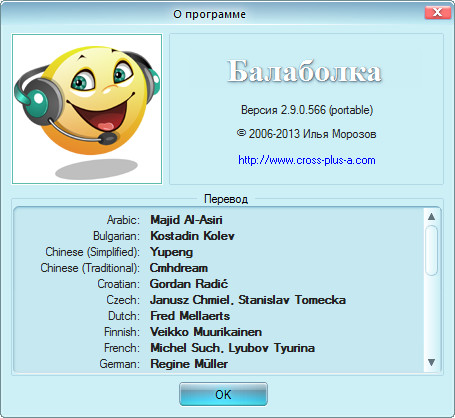Click the Bulgarian: language label
The height and width of the screenshot is (418, 455).
pos(116,236)
